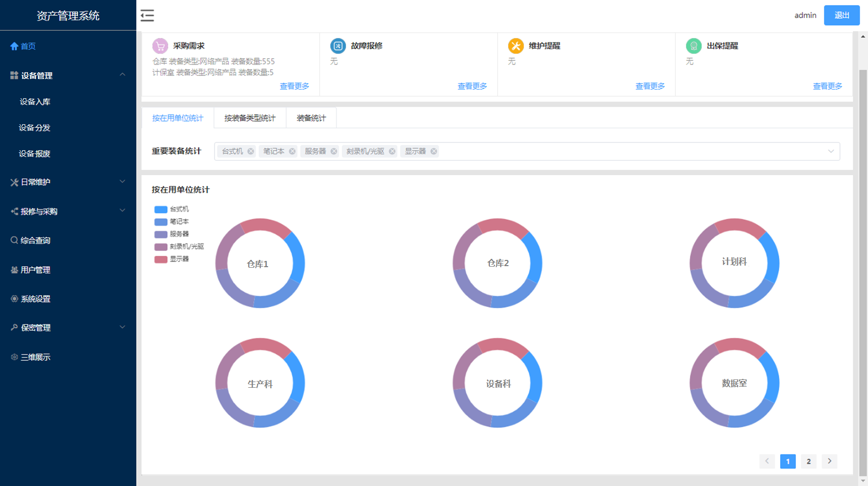Click the 退出 logout button
Viewport: 868px width, 486px height.
(x=842, y=15)
